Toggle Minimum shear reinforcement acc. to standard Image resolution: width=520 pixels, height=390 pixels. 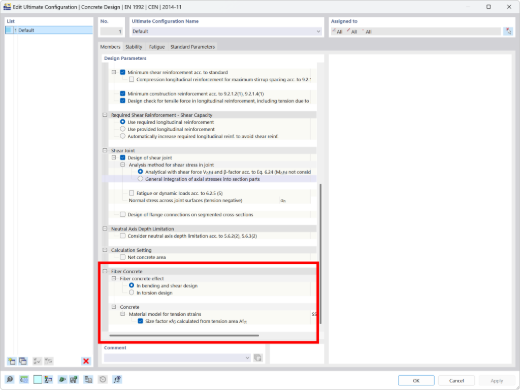pyautogui.click(x=123, y=72)
